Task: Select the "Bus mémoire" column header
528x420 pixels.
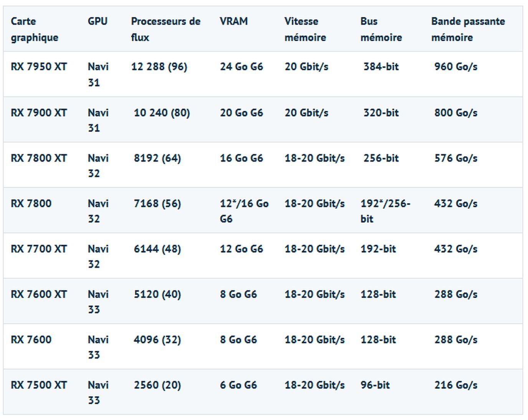Action: click(x=381, y=29)
